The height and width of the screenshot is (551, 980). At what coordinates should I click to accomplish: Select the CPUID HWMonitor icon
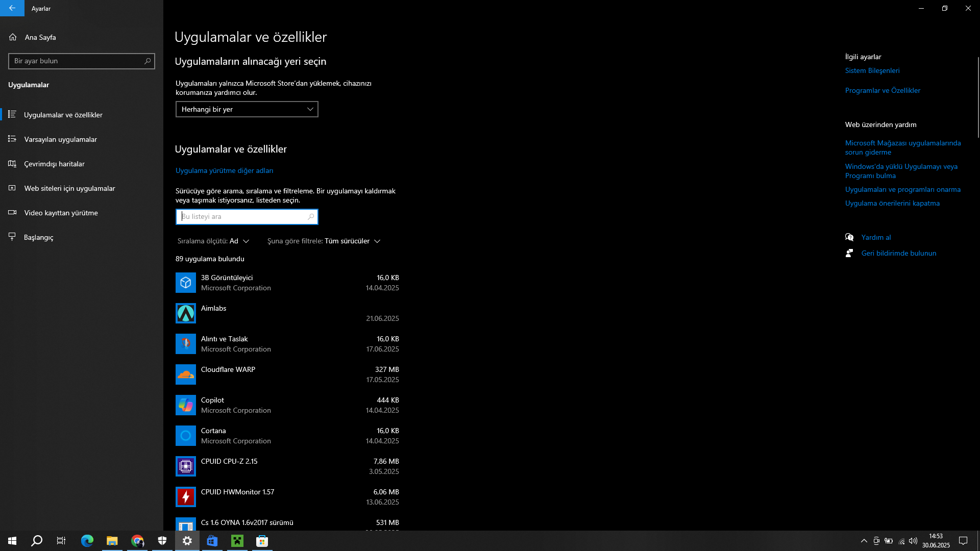tap(185, 497)
